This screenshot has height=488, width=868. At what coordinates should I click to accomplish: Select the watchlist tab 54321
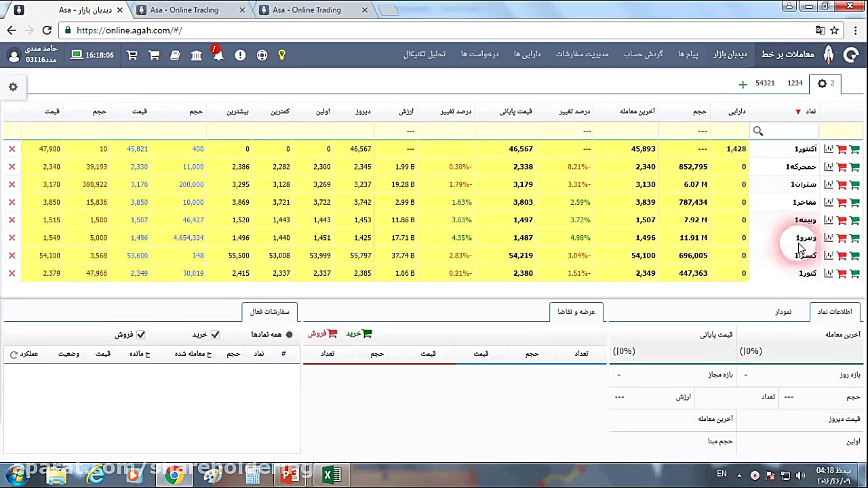(x=765, y=83)
